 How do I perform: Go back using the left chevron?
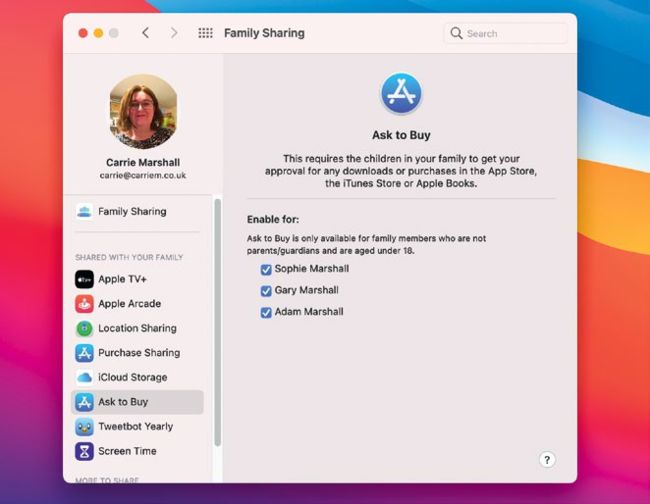[x=146, y=33]
